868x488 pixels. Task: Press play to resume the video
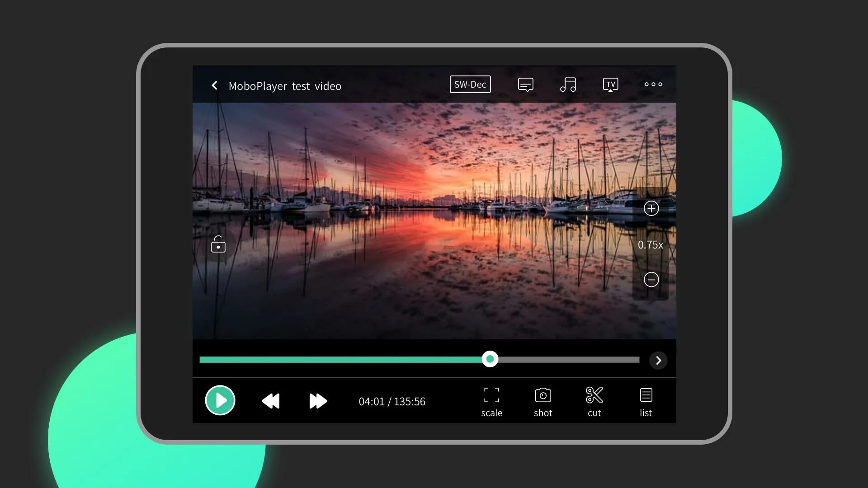coord(219,400)
